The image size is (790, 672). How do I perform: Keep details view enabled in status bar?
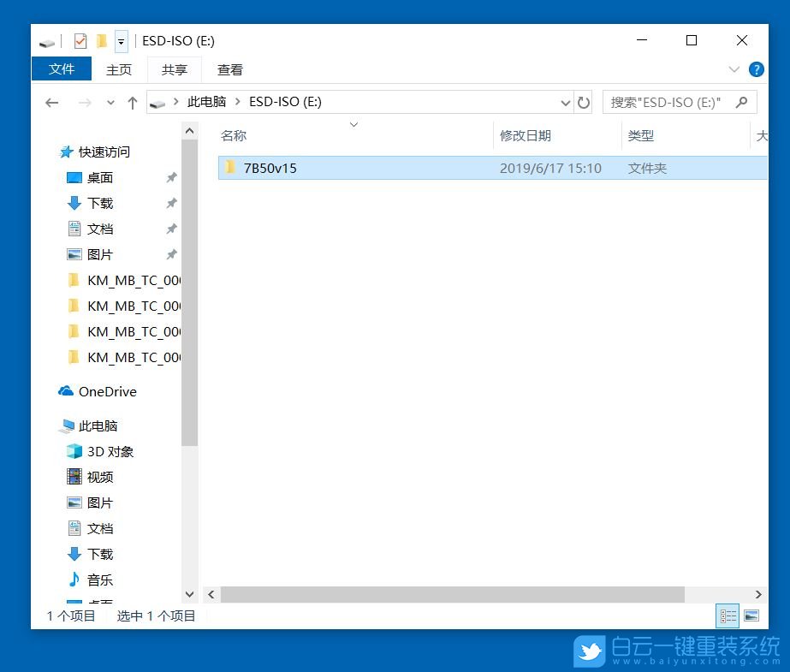coord(728,616)
